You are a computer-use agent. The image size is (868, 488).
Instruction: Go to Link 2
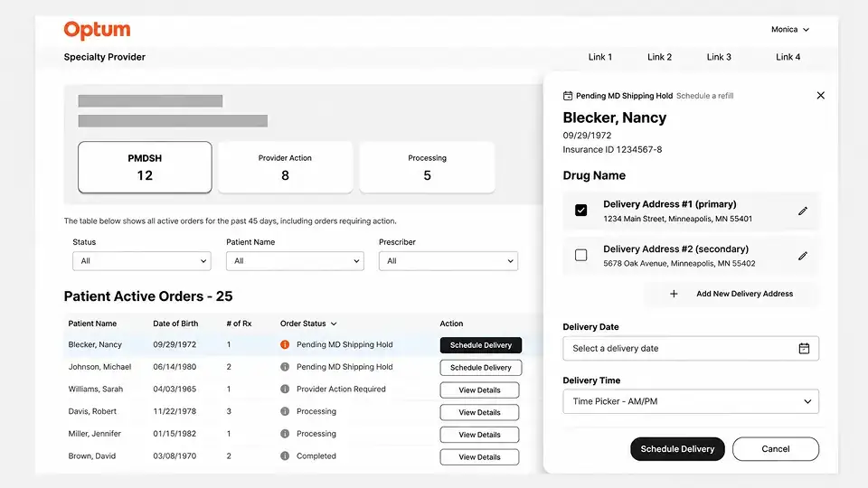[x=659, y=57]
